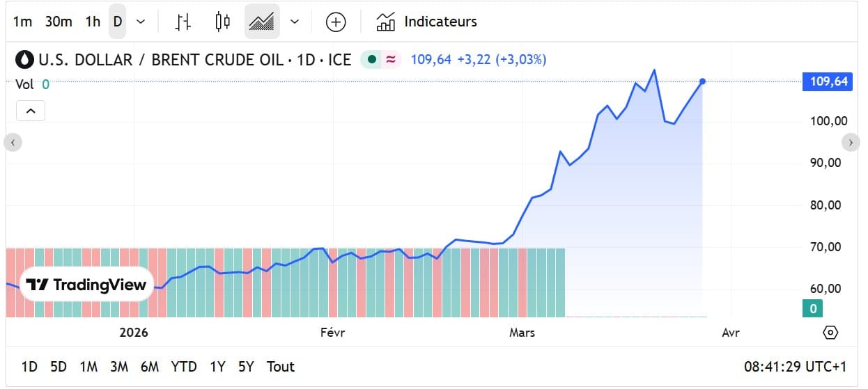The height and width of the screenshot is (389, 868).
Task: Switch to the 30m interval
Action: [59, 22]
